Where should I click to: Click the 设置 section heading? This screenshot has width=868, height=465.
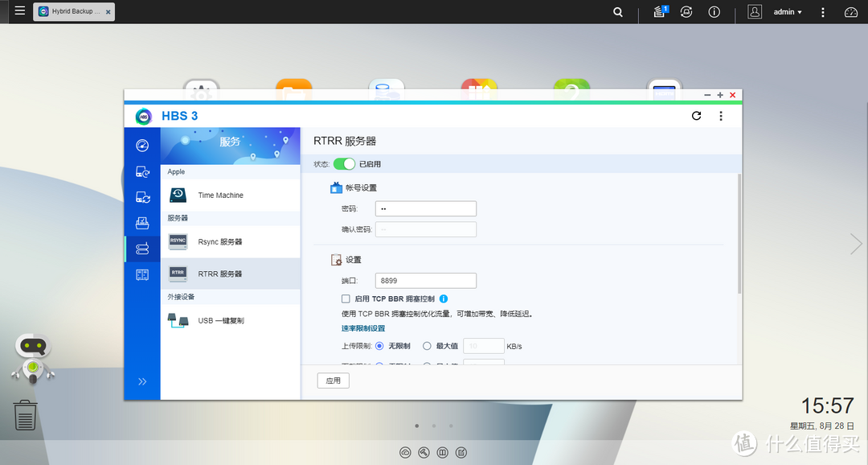click(353, 259)
